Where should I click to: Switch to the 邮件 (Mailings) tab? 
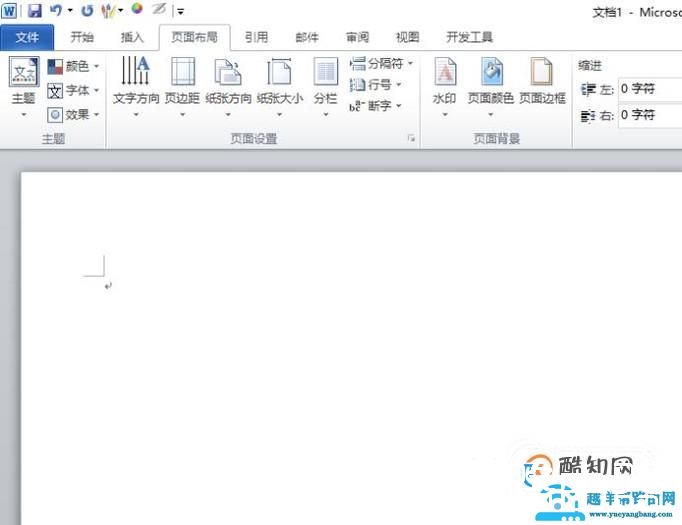point(307,37)
